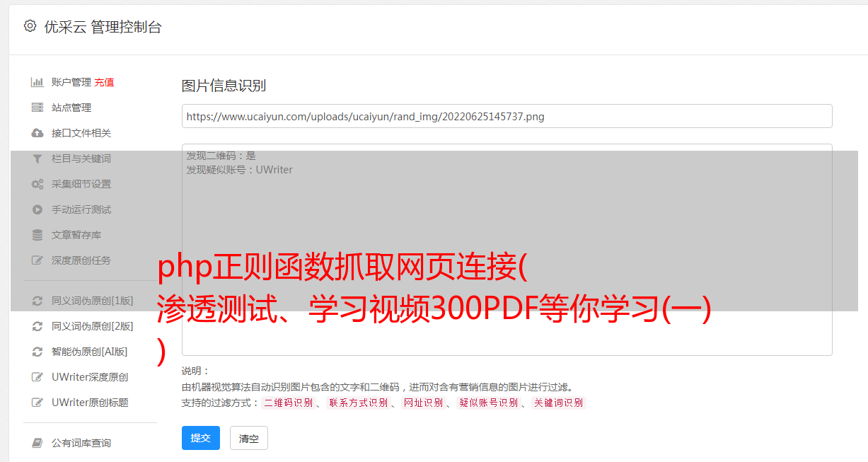Open 站点管理 menu item
Screen dimensions: 868x462
[x=71, y=108]
